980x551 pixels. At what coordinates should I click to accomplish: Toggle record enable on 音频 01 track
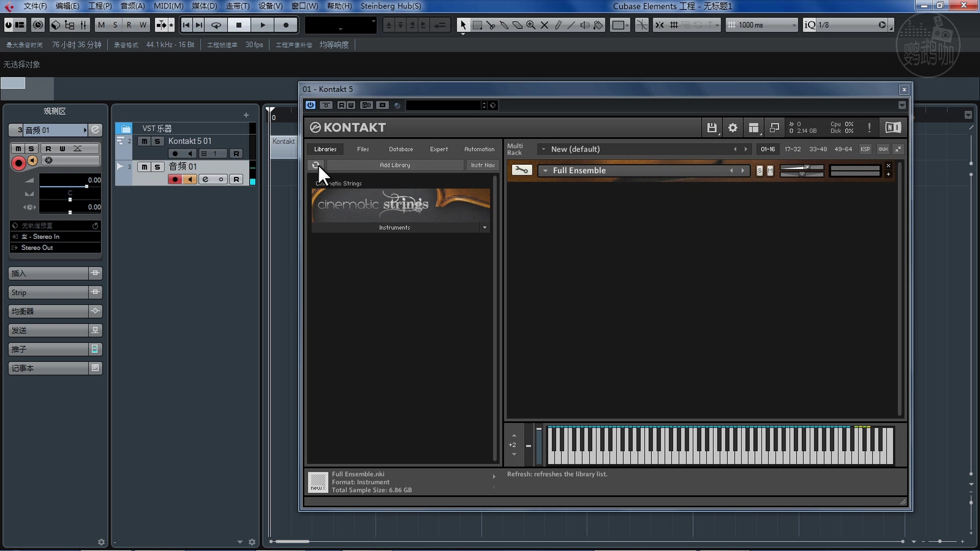175,179
